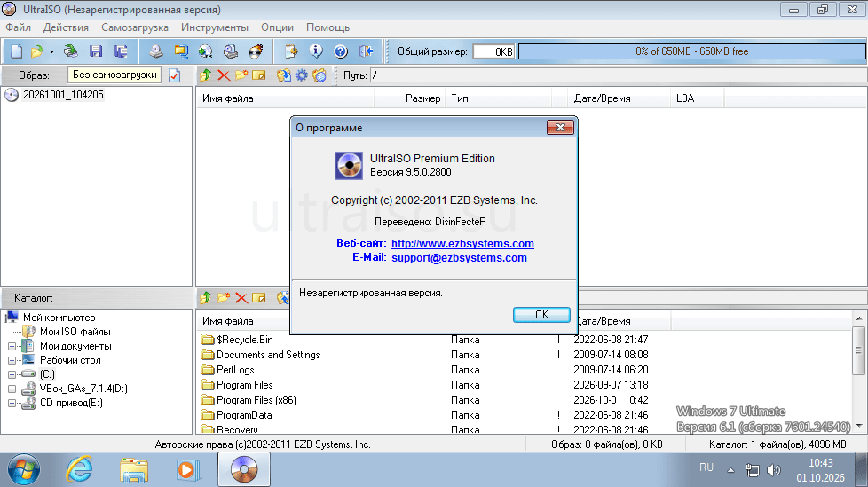
Task: Create new folder in the catalog toolbar
Action: point(224,298)
